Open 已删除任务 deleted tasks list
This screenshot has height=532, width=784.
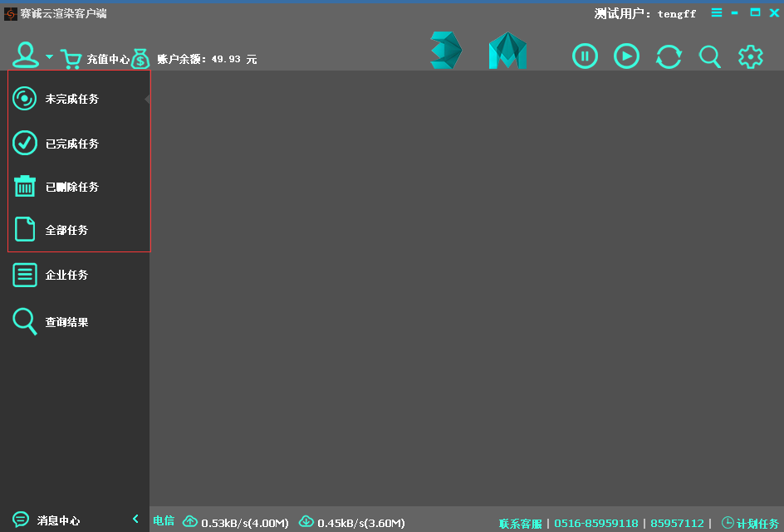pyautogui.click(x=71, y=188)
